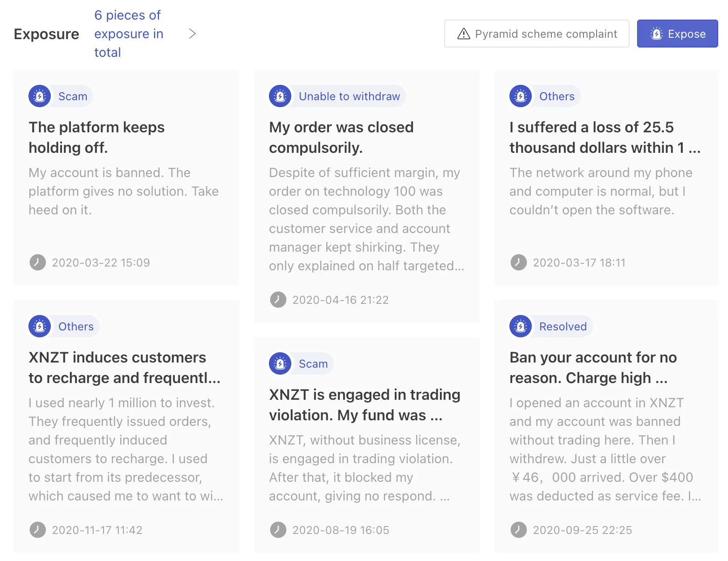This screenshot has width=728, height=561.
Task: Click the siren icon beside the first Scam tag
Action: (x=40, y=96)
